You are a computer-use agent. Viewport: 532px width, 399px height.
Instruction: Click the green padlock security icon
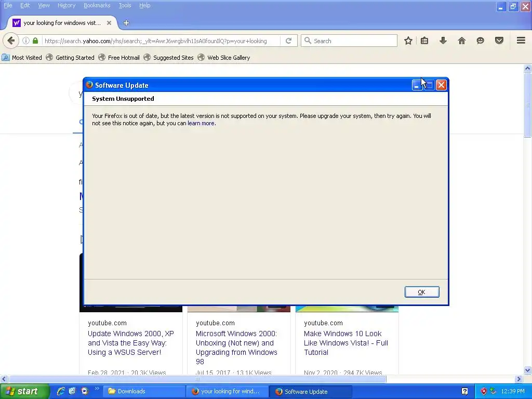coord(35,41)
